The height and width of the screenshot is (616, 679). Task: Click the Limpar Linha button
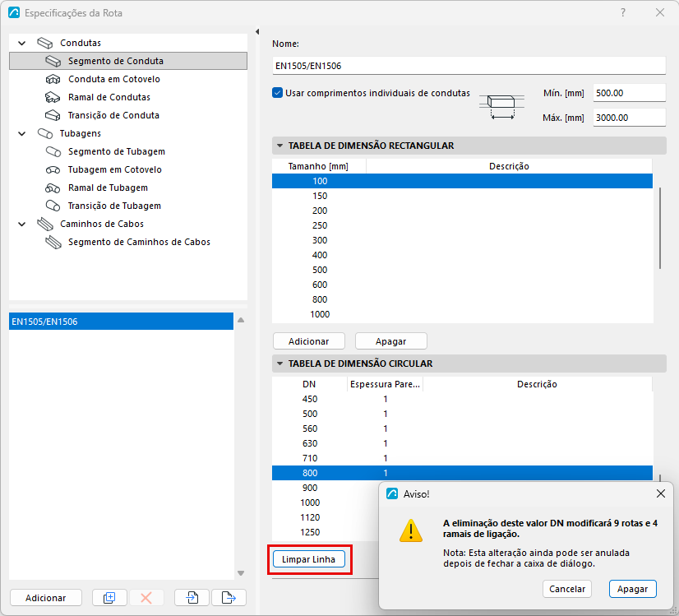[309, 559]
